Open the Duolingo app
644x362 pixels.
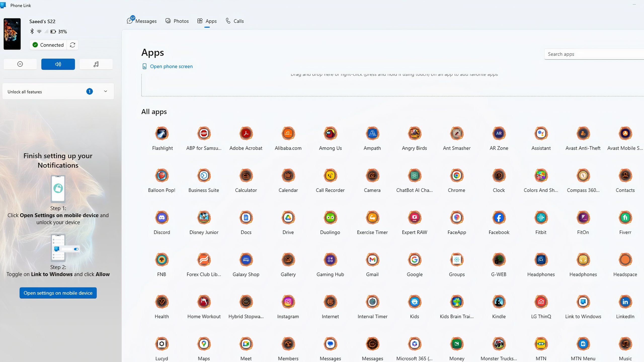[x=330, y=218]
